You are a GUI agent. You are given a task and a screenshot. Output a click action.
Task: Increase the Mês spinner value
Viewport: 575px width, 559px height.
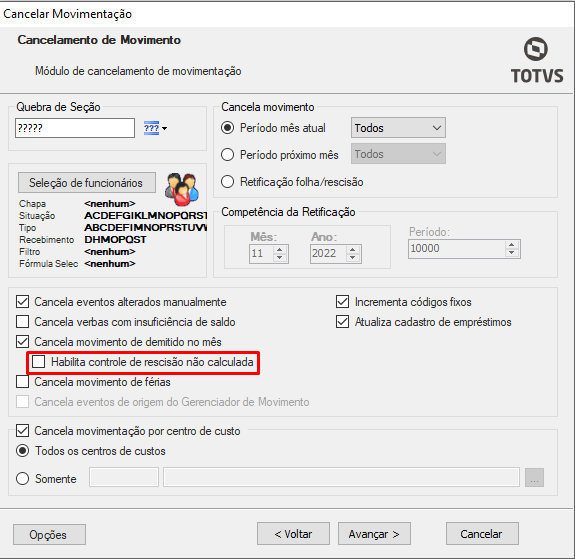280,249
